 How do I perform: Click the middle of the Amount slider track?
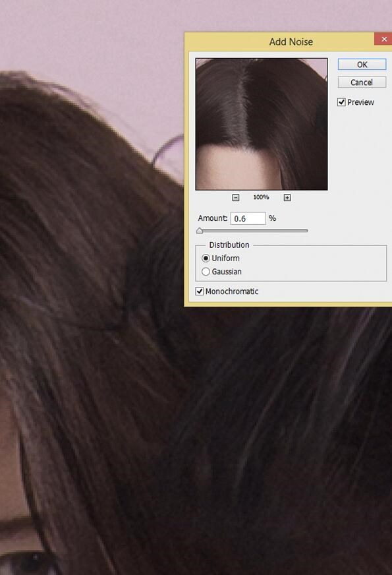pos(253,231)
